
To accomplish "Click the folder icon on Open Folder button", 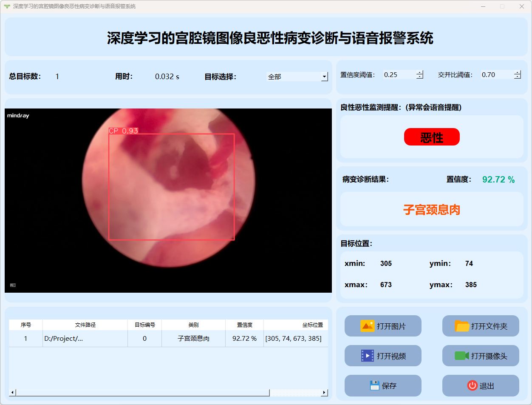I will click(x=462, y=326).
